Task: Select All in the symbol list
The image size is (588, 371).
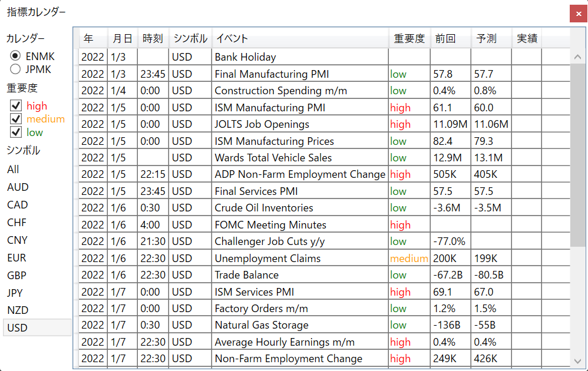Action: coord(14,170)
